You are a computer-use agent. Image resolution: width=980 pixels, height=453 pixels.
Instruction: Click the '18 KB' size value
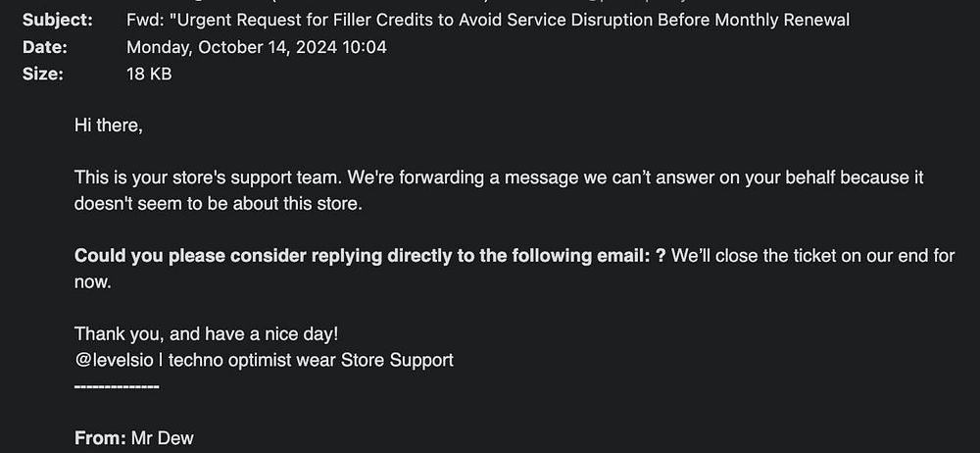[149, 73]
